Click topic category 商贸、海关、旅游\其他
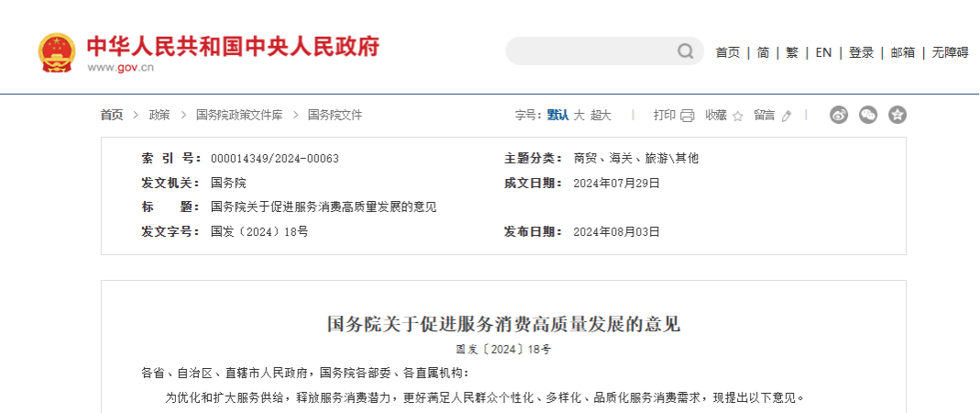This screenshot has height=413, width=980. 635,159
